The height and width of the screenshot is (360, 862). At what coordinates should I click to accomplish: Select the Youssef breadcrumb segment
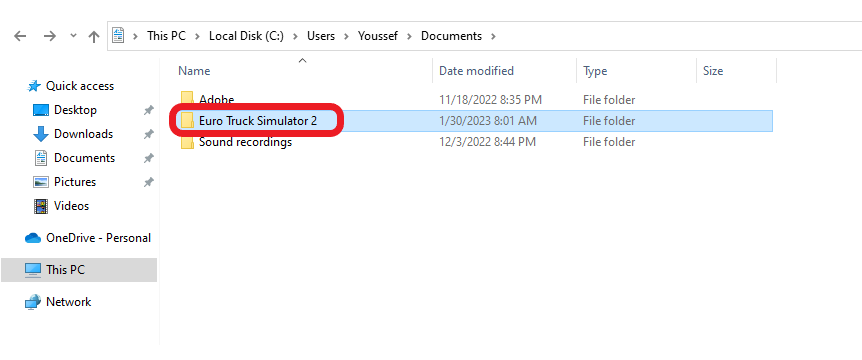coord(378,36)
